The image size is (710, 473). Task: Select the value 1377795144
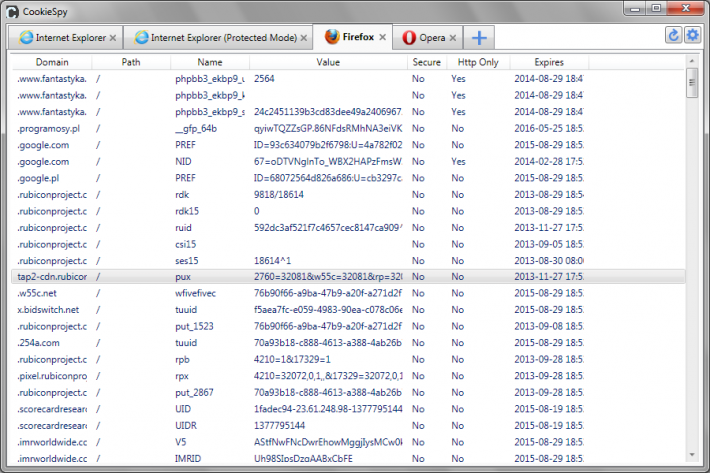point(279,425)
